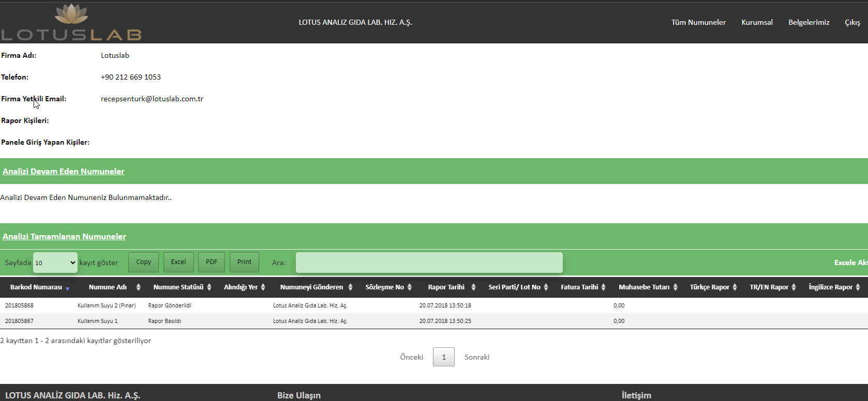Click the Print button
Viewport: 868px width, 401px height.
pyautogui.click(x=244, y=262)
